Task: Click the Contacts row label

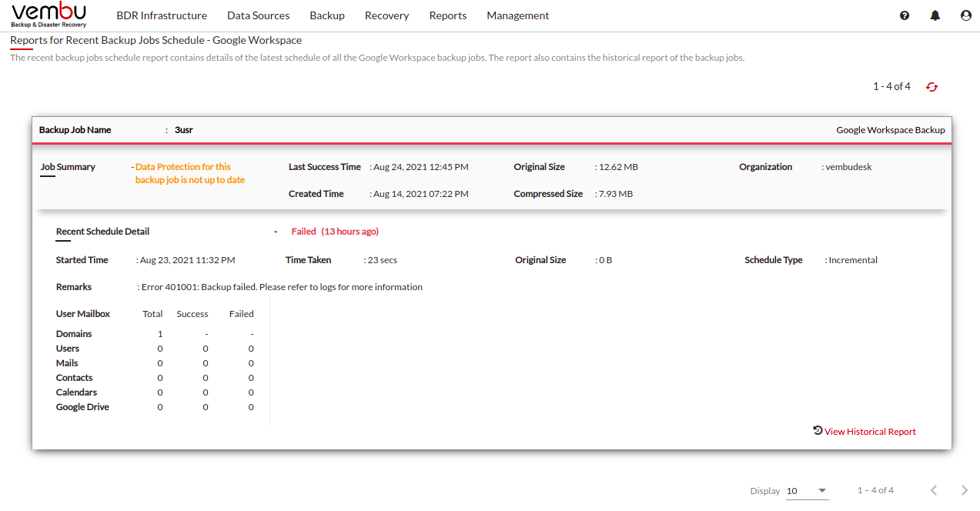Action: click(74, 378)
